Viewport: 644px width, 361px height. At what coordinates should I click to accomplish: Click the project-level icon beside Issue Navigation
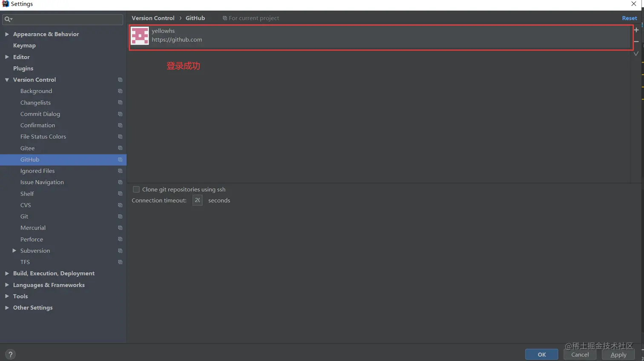click(x=120, y=182)
